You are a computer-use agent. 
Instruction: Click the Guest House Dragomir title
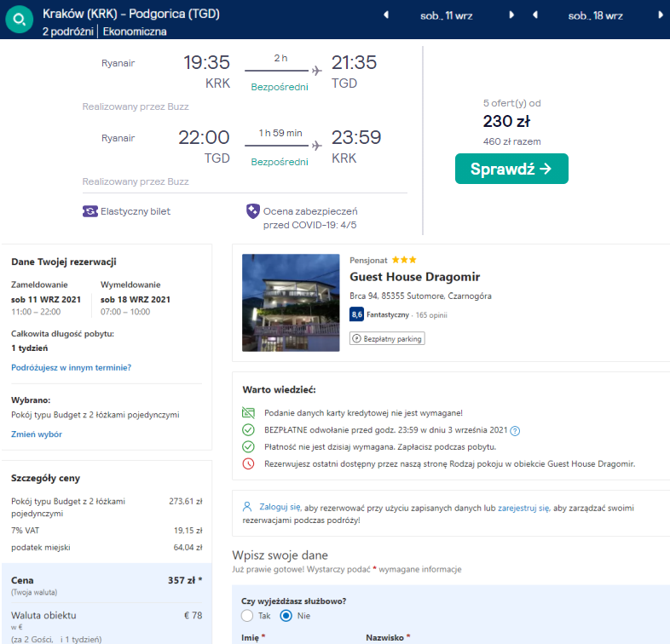(x=415, y=277)
